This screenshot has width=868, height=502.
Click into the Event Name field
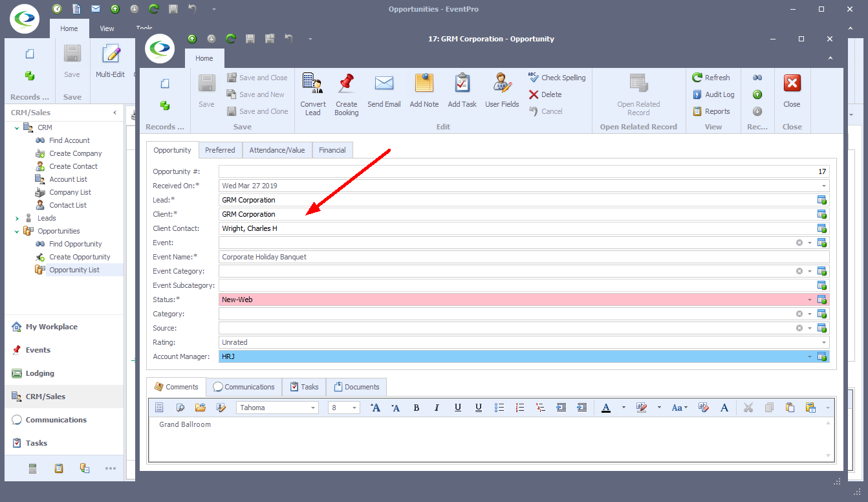(524, 257)
